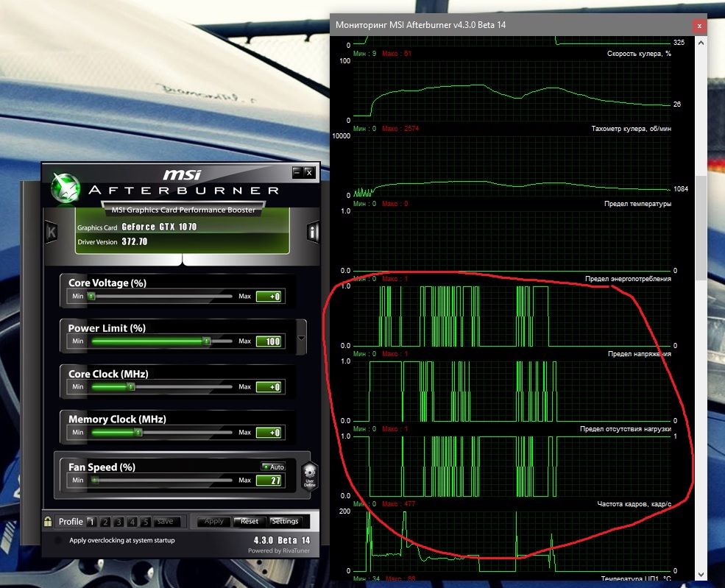Click the 'Предел температуры' graph label
This screenshot has width=725, height=588.
point(637,203)
